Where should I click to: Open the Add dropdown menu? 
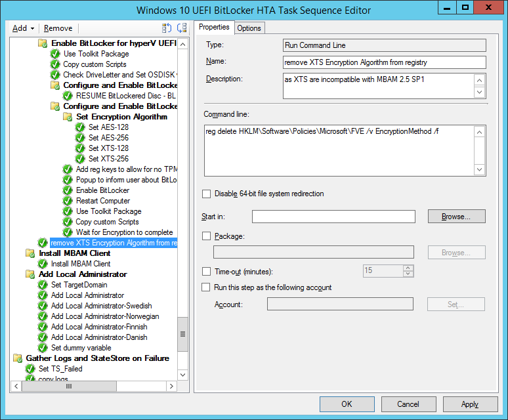click(24, 28)
